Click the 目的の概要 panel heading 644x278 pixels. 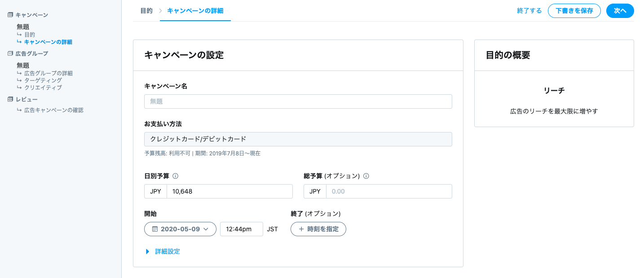pyautogui.click(x=508, y=55)
